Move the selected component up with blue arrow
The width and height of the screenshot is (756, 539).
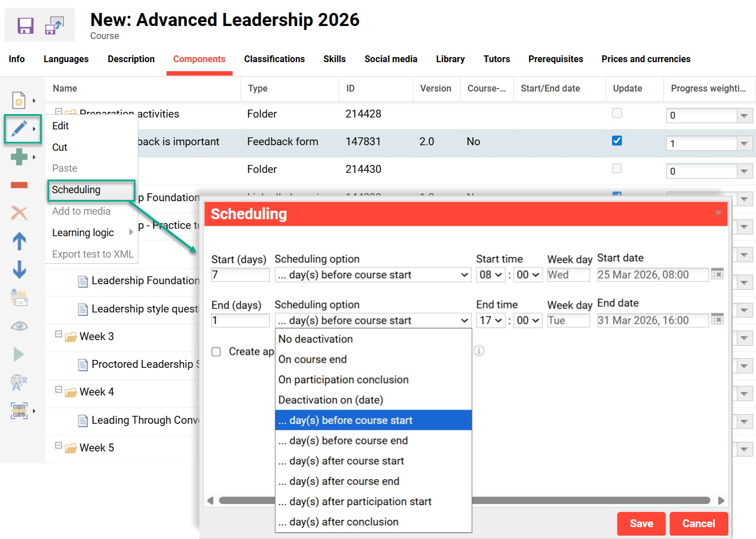tap(19, 242)
